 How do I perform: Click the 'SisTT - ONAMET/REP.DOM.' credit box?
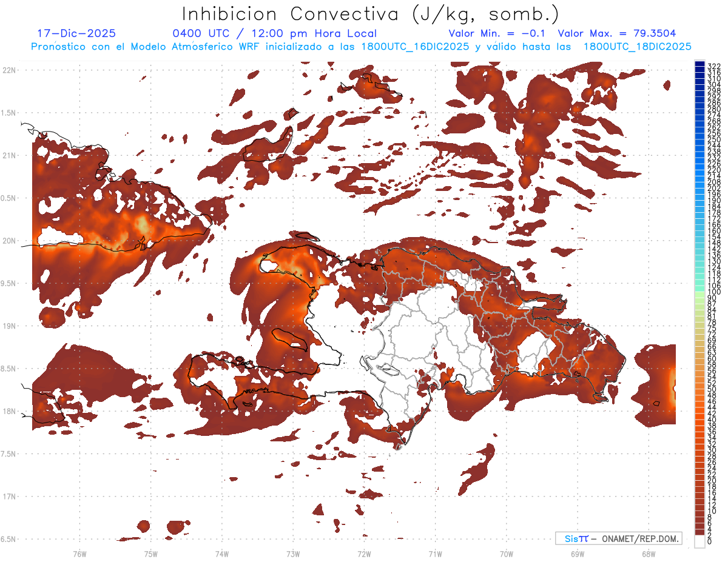pyautogui.click(x=618, y=538)
